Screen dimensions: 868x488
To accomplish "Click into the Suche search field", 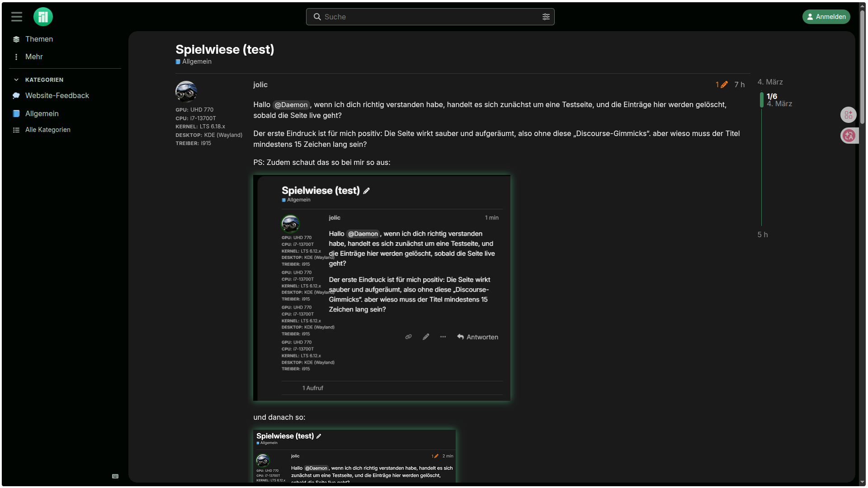I will click(x=429, y=17).
